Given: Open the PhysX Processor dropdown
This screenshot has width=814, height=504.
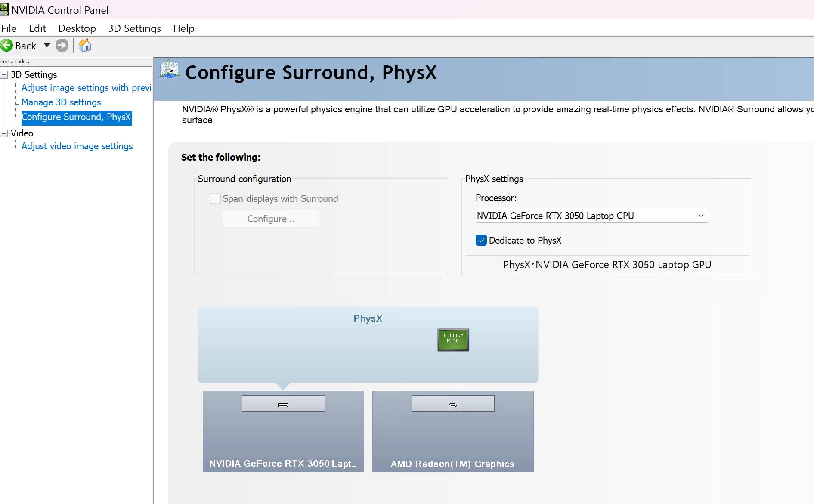Looking at the screenshot, I should [700, 215].
